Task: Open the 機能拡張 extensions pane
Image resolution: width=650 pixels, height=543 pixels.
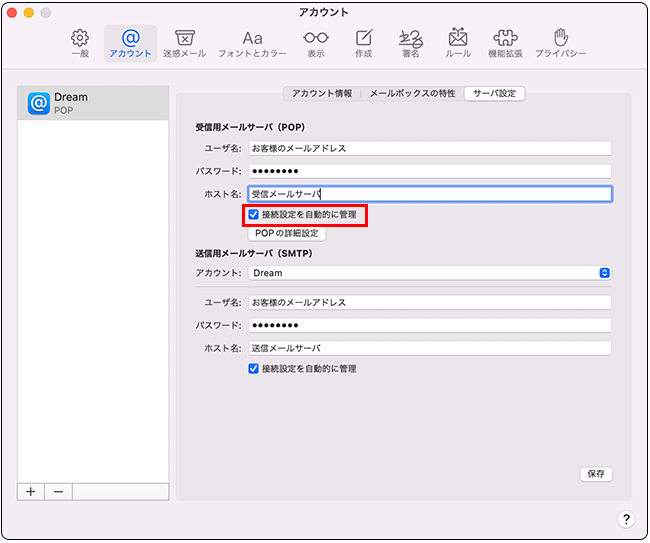Action: point(504,42)
